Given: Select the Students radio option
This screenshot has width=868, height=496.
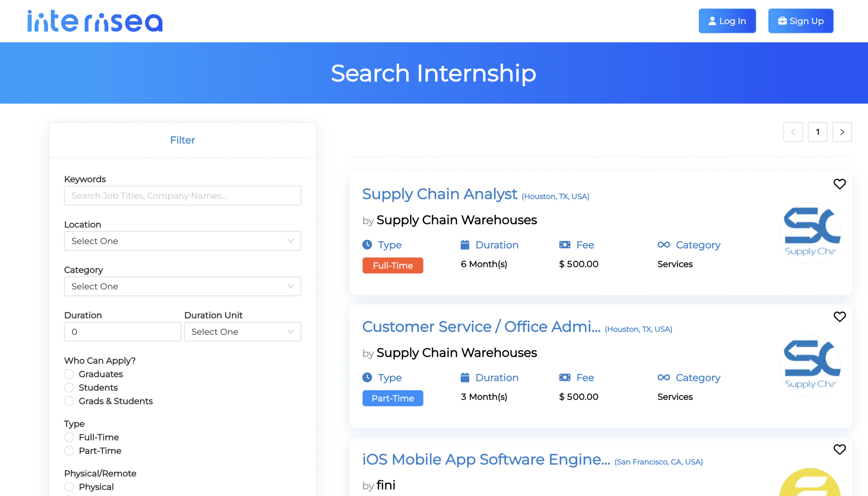Looking at the screenshot, I should (69, 388).
